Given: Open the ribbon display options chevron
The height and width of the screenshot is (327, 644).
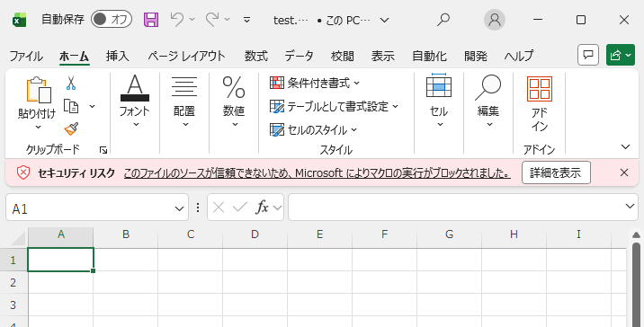Looking at the screenshot, I should tap(625, 146).
